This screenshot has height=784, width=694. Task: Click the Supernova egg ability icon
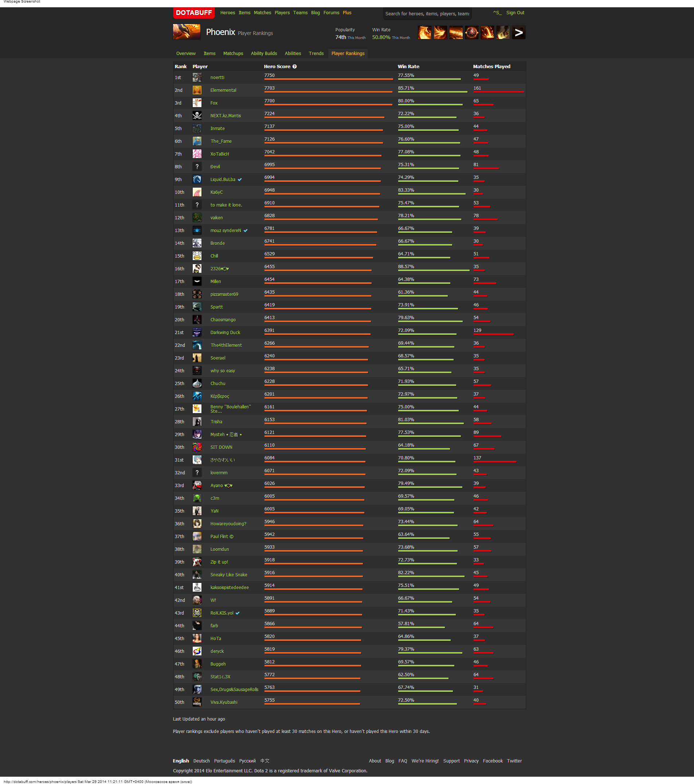pos(471,32)
